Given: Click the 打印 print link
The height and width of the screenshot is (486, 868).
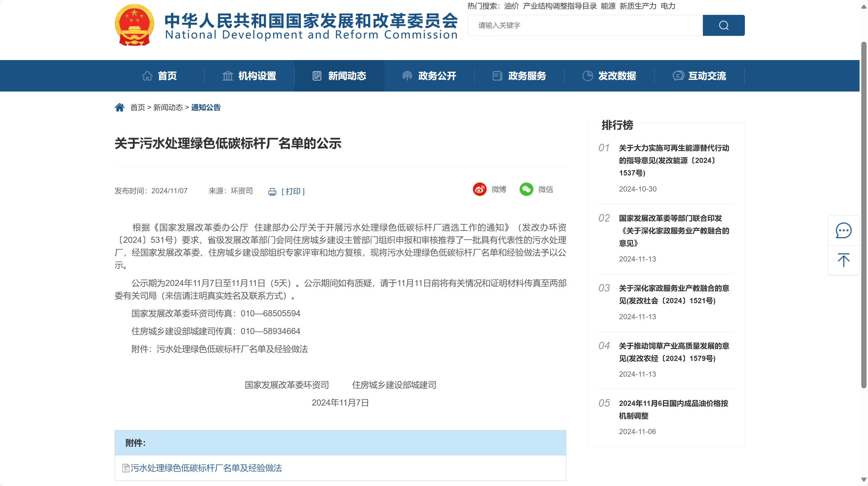Looking at the screenshot, I should pos(293,191).
